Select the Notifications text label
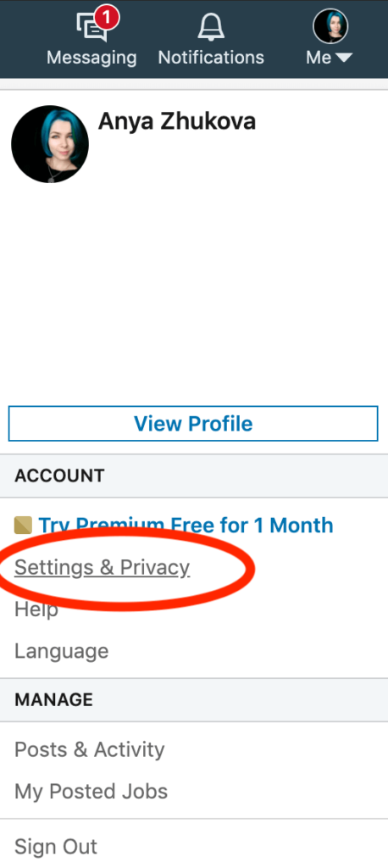The image size is (388, 868). [211, 58]
